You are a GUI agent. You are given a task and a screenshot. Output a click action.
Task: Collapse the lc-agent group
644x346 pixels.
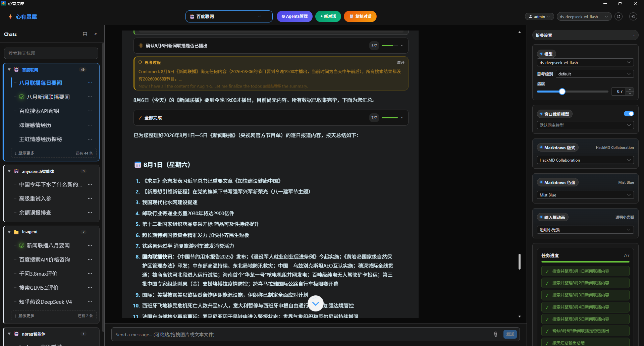point(9,232)
